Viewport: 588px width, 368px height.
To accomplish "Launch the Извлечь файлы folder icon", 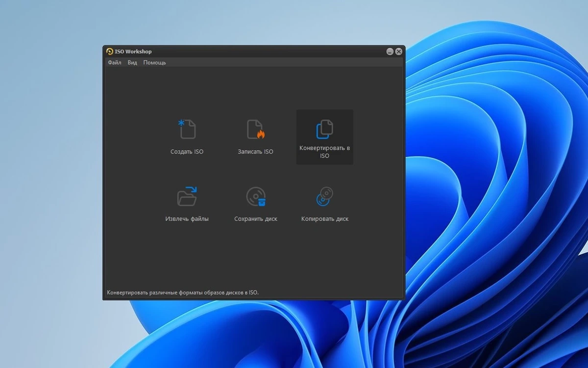I will tap(187, 196).
